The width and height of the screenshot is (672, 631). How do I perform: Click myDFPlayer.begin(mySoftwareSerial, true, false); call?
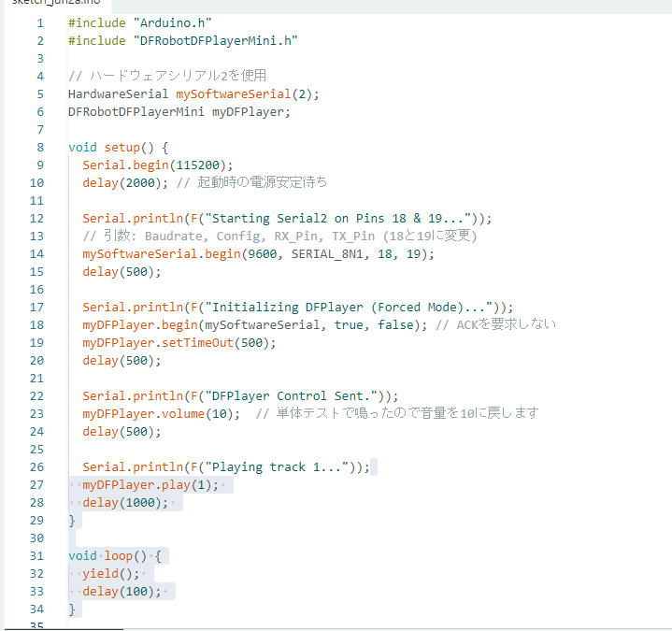pos(255,325)
